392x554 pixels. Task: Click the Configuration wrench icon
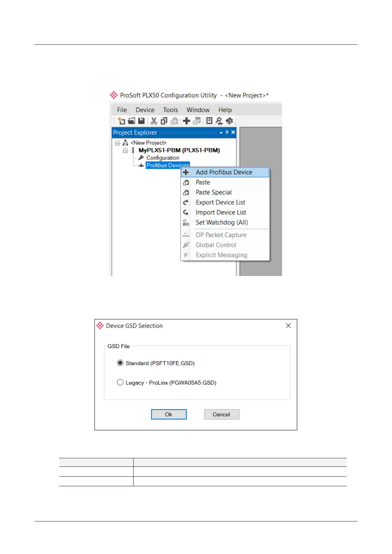point(141,158)
